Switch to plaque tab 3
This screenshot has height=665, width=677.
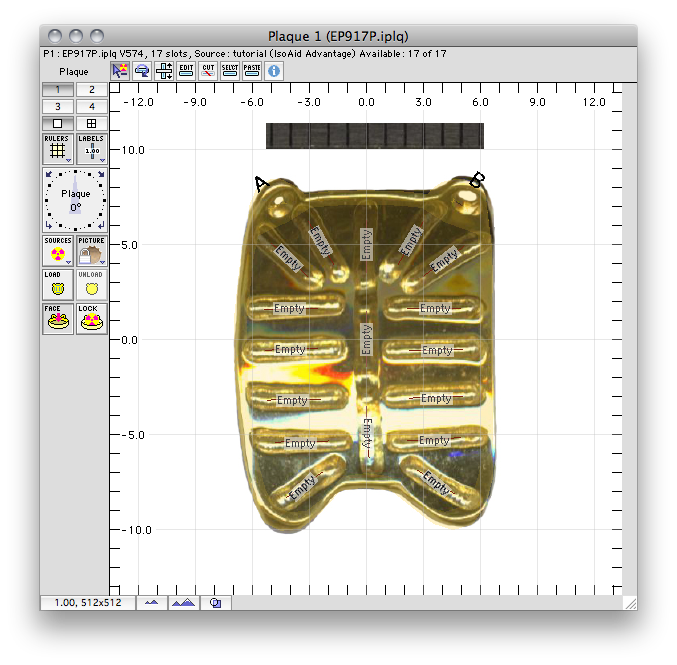tap(58, 106)
